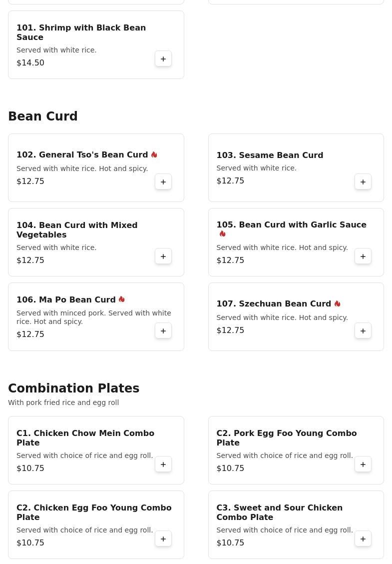
Task: Add Ma Po Bean Curd to order
Action: pos(163,331)
